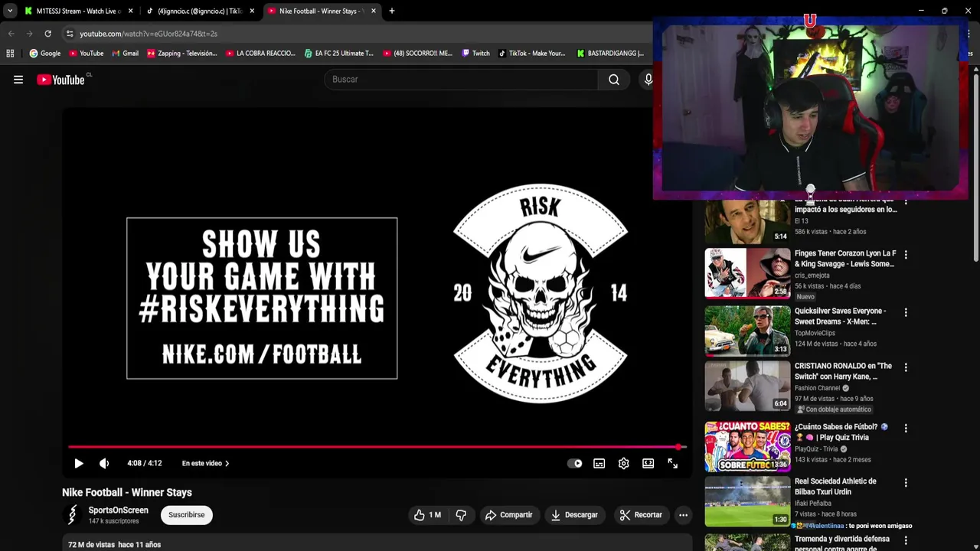The image size is (980, 551).
Task: Open the tab search dropdown arrow
Action: pyautogui.click(x=9, y=11)
